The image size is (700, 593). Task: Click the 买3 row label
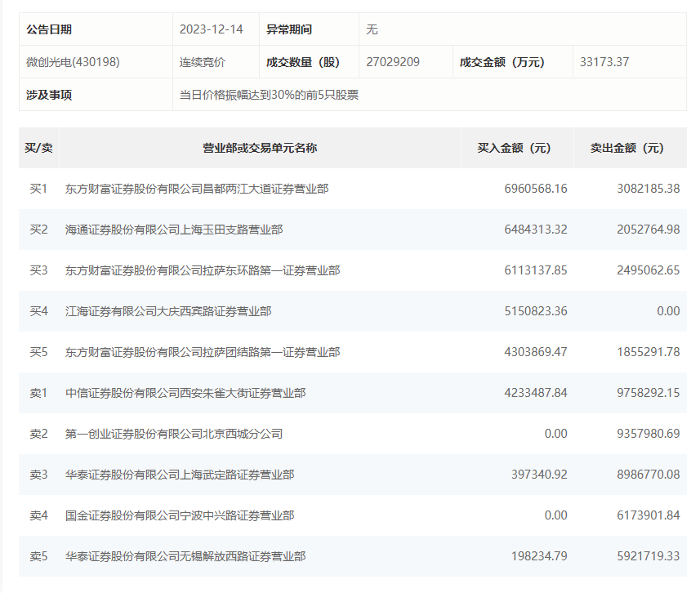click(38, 270)
